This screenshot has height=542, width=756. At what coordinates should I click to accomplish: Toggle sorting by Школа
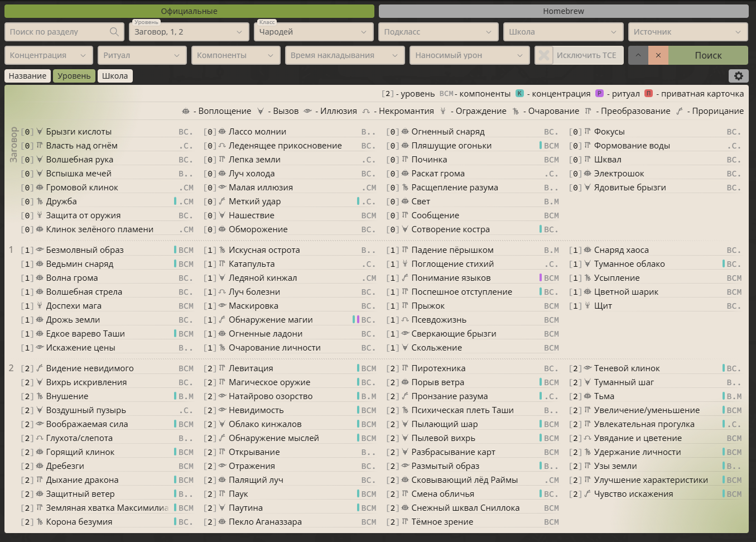click(115, 76)
